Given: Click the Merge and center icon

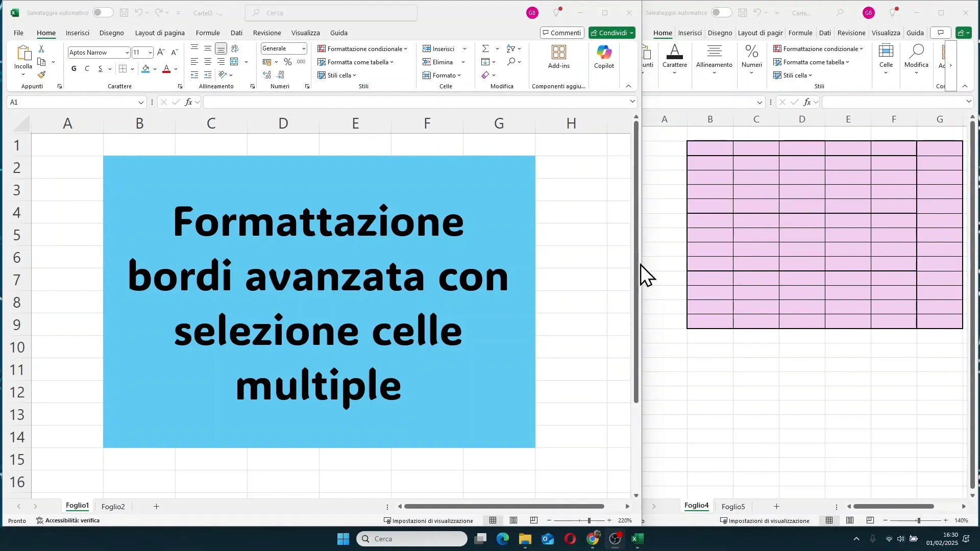Looking at the screenshot, I should tap(234, 62).
